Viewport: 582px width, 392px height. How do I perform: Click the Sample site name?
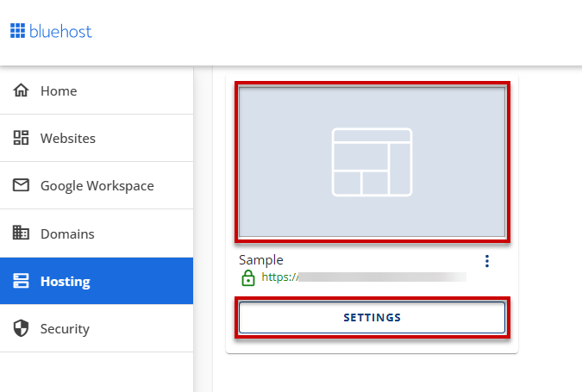tap(261, 260)
